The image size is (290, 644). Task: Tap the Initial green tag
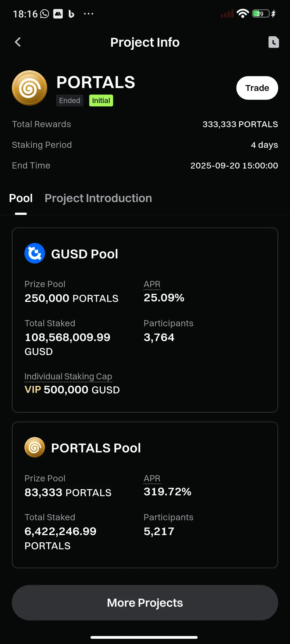click(101, 101)
